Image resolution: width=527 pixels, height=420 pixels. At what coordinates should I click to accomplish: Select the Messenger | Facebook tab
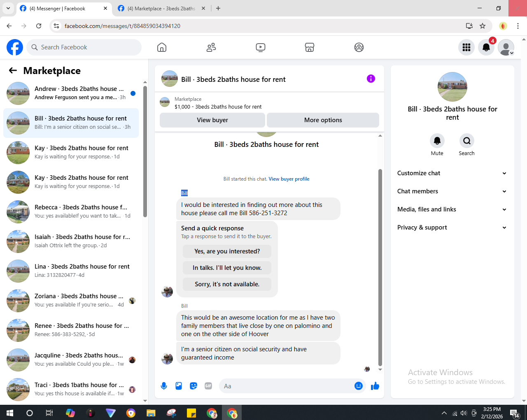[x=63, y=8]
